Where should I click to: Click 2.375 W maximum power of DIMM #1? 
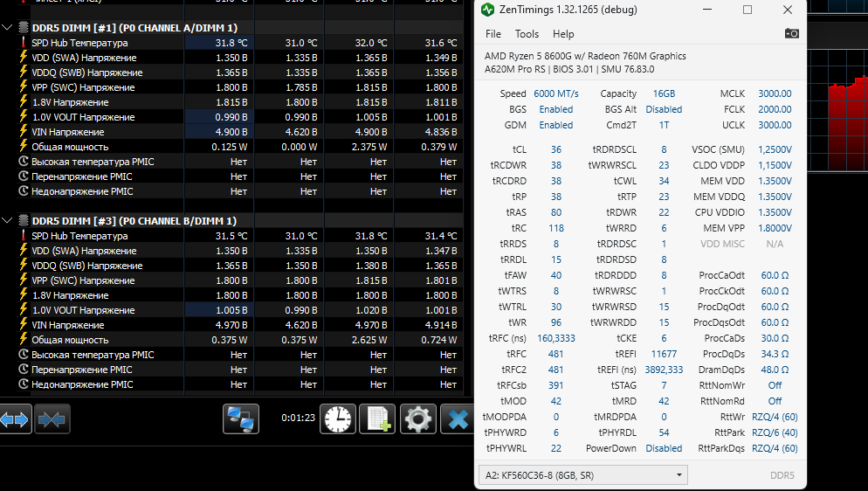coord(369,147)
